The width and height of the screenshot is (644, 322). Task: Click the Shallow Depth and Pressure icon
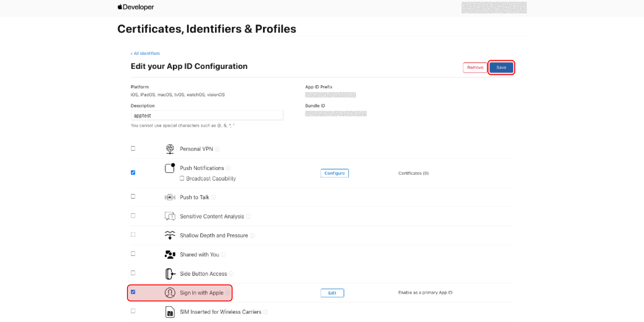170,236
